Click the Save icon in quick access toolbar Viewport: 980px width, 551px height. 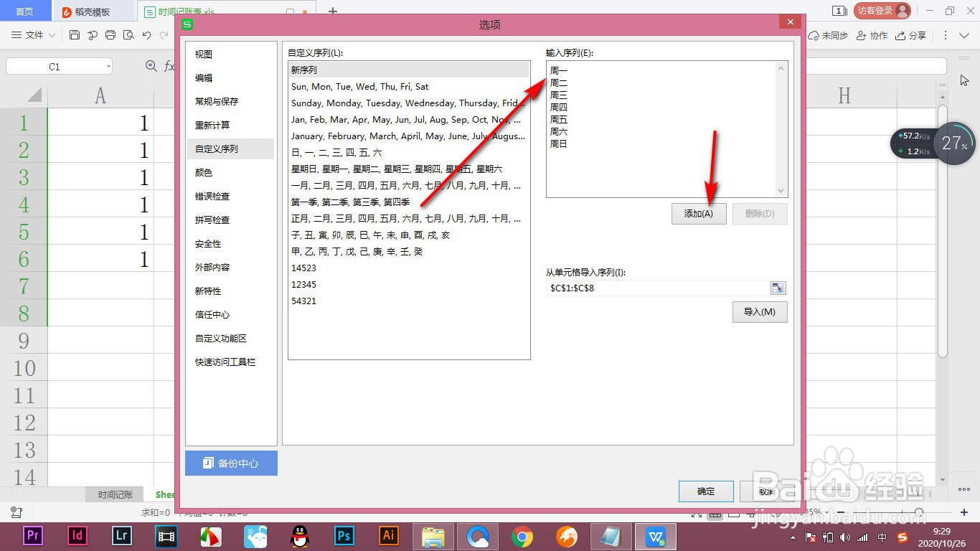74,34
